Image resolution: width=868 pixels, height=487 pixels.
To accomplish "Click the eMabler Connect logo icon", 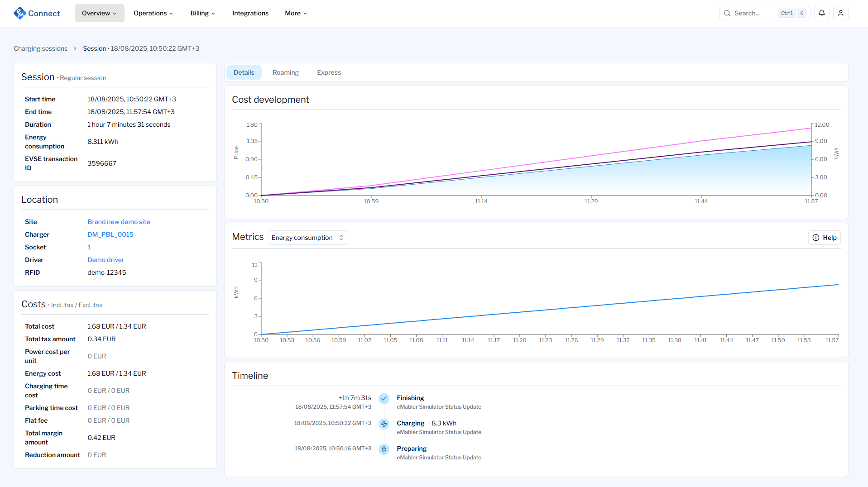I will tap(20, 13).
